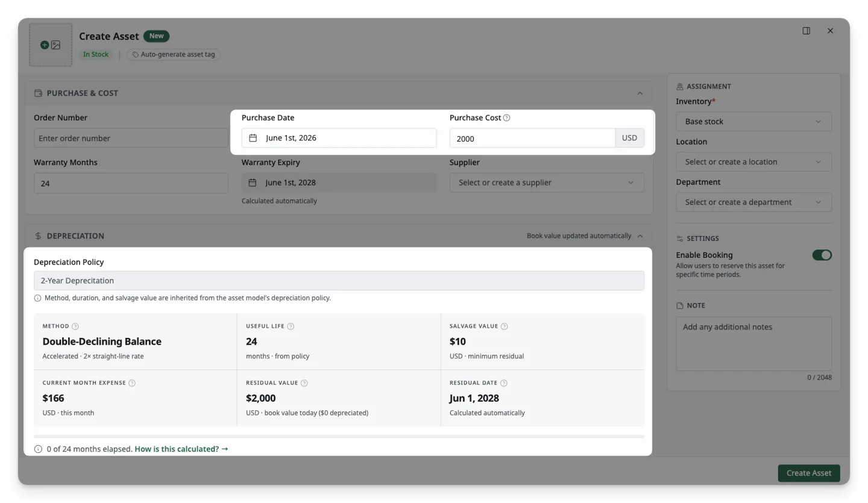Screen dimensions: 868x503
Task: Click the add image placeholder icon
Action: click(51, 45)
